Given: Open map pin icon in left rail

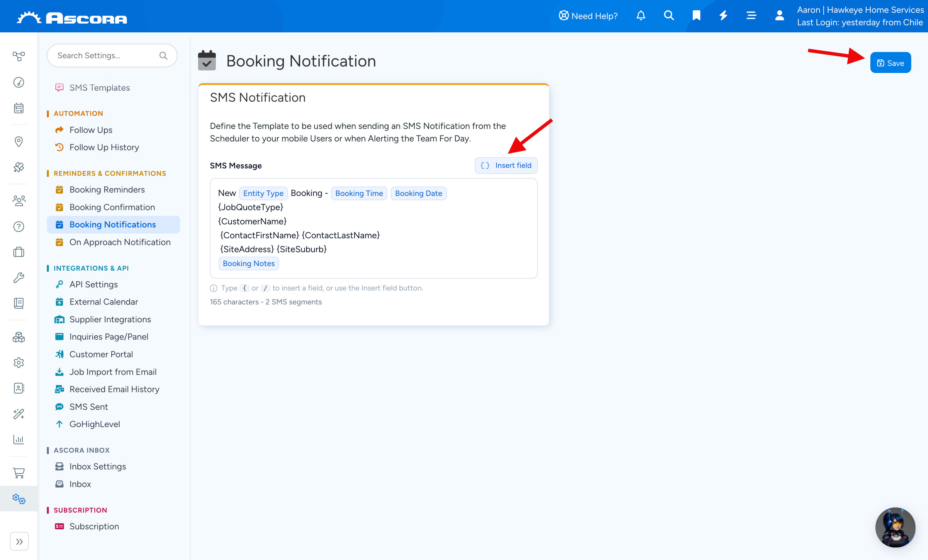Looking at the screenshot, I should (x=18, y=141).
